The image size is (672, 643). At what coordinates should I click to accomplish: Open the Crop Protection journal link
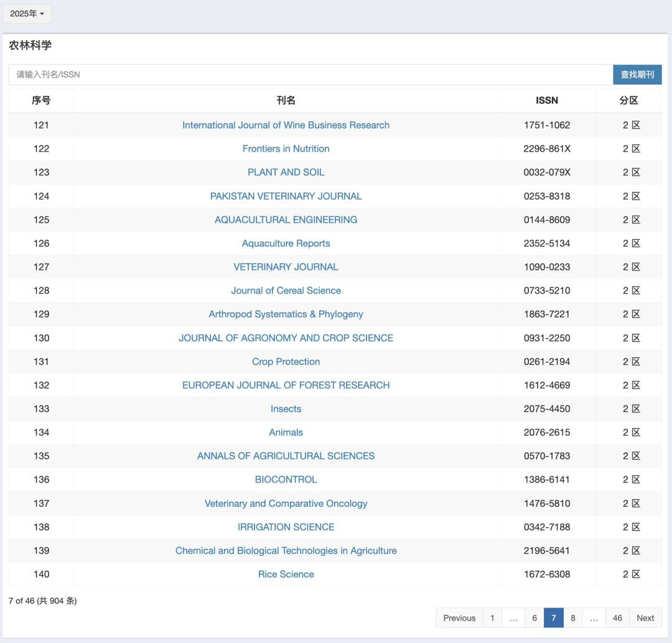[286, 361]
